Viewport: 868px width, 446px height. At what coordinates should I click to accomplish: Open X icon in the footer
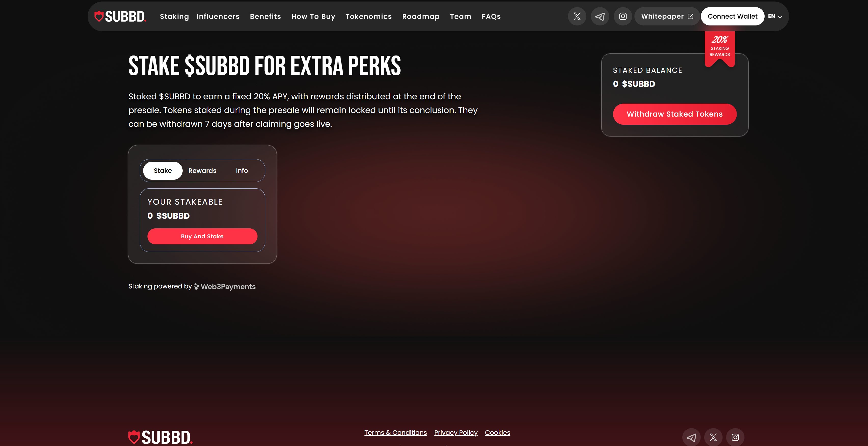[x=713, y=437]
